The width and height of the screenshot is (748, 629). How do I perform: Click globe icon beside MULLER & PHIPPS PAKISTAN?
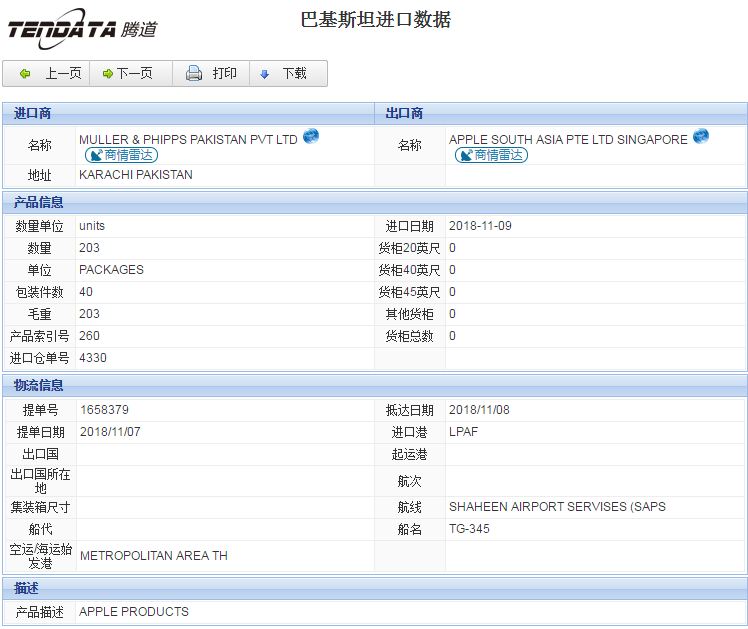[311, 137]
